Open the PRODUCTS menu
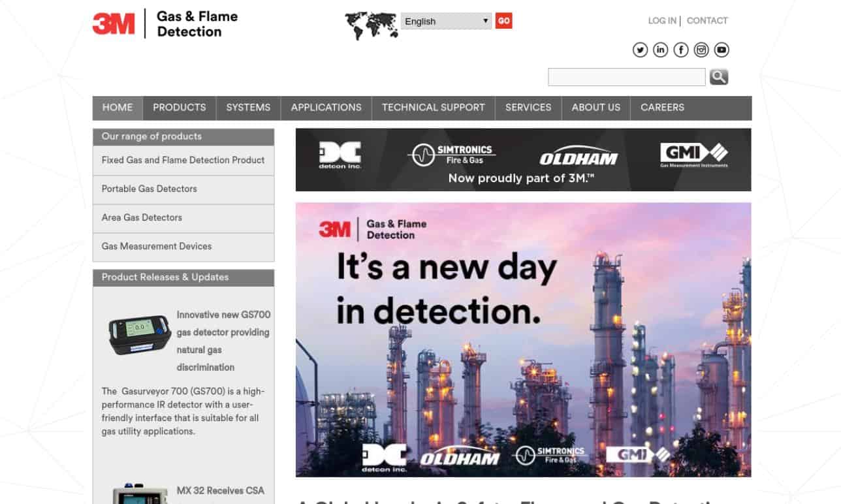Viewport: 841px width, 504px height. coord(180,108)
